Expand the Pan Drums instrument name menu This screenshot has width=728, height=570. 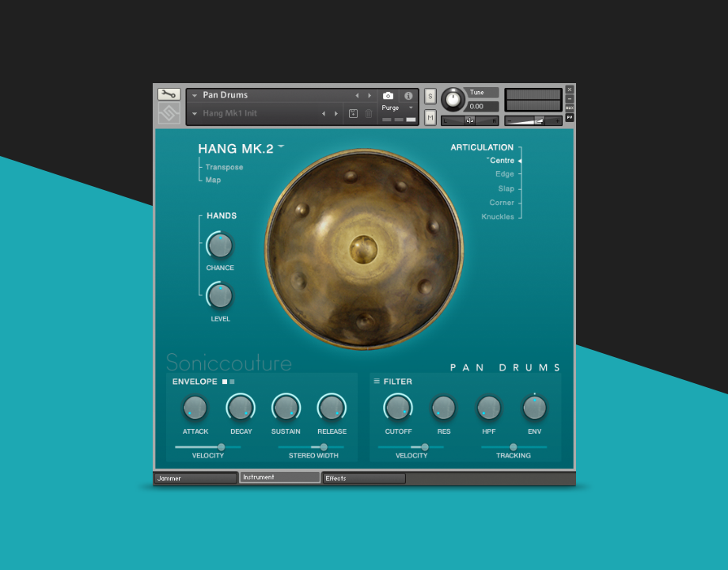point(195,96)
